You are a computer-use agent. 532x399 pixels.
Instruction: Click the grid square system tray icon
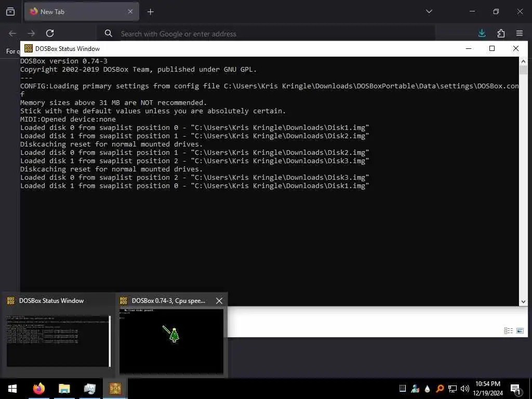[403, 388]
